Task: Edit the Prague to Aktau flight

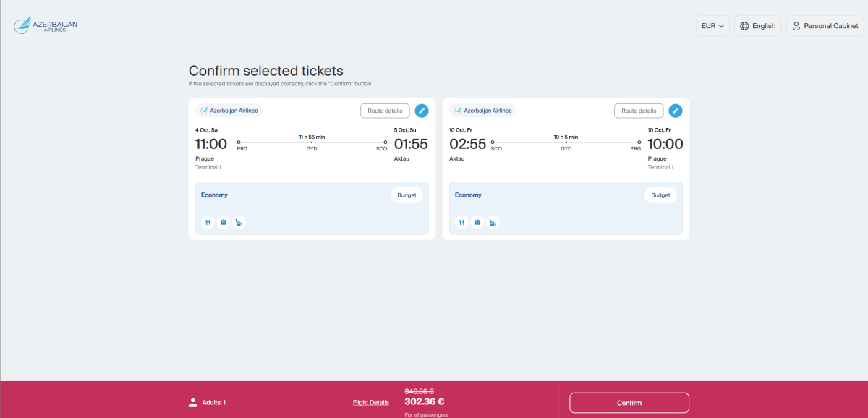Action: pyautogui.click(x=421, y=111)
